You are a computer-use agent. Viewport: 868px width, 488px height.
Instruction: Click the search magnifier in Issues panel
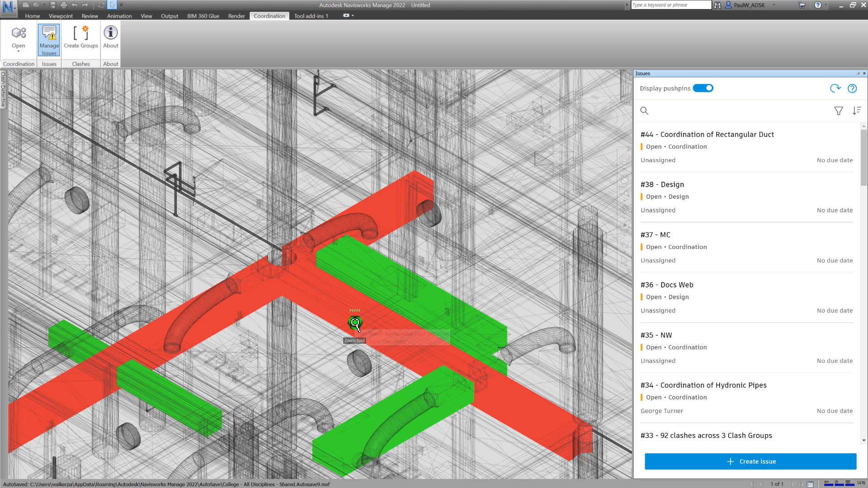(x=644, y=111)
